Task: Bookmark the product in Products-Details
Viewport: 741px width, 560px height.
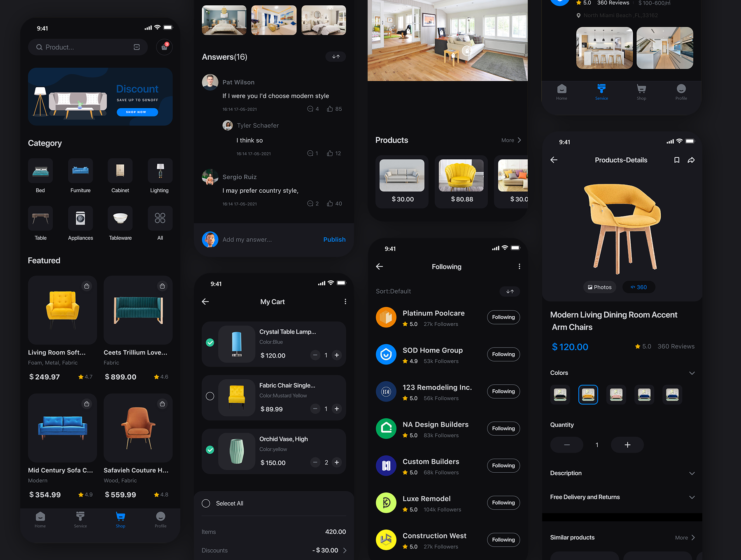Action: click(676, 160)
